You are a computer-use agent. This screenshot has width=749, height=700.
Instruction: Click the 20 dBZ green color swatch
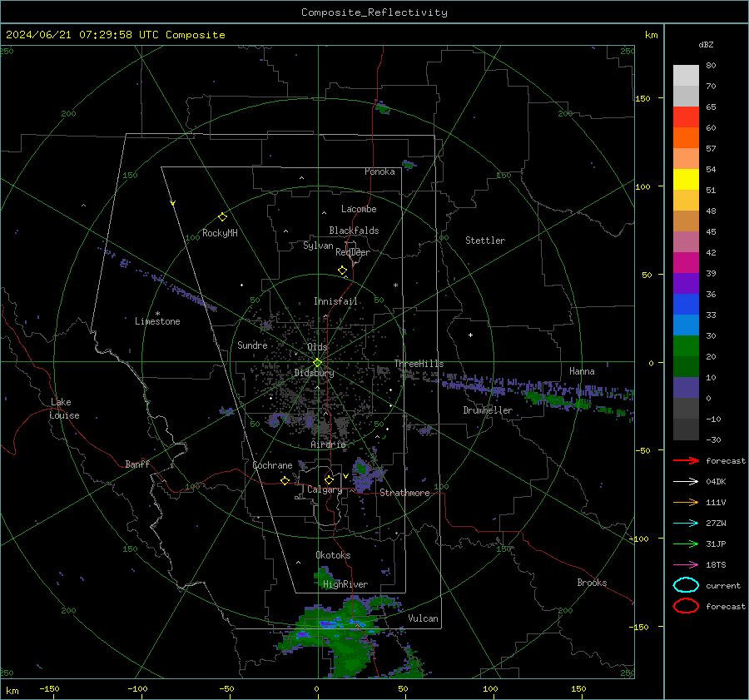coord(686,346)
